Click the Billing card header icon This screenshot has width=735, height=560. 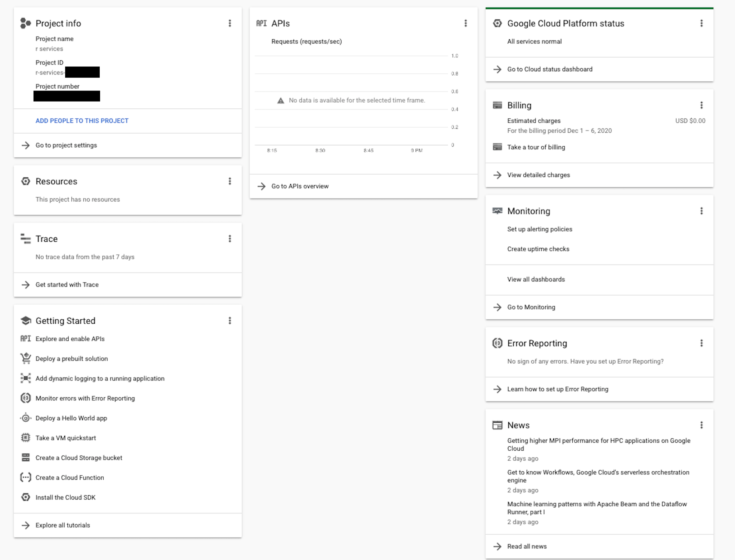coord(497,105)
